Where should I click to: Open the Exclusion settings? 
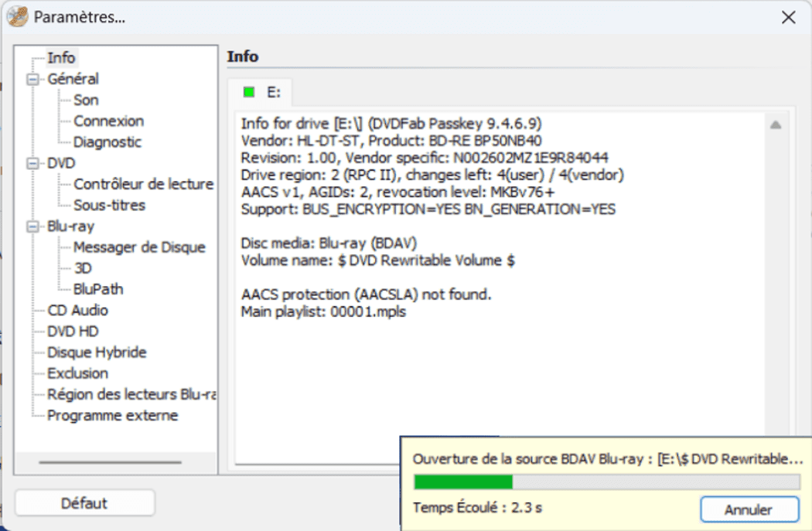77,373
